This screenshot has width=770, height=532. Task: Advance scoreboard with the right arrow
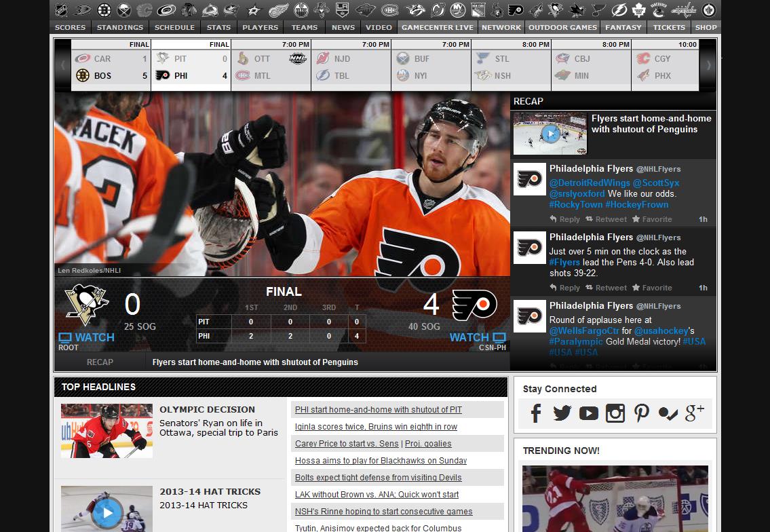coord(708,65)
